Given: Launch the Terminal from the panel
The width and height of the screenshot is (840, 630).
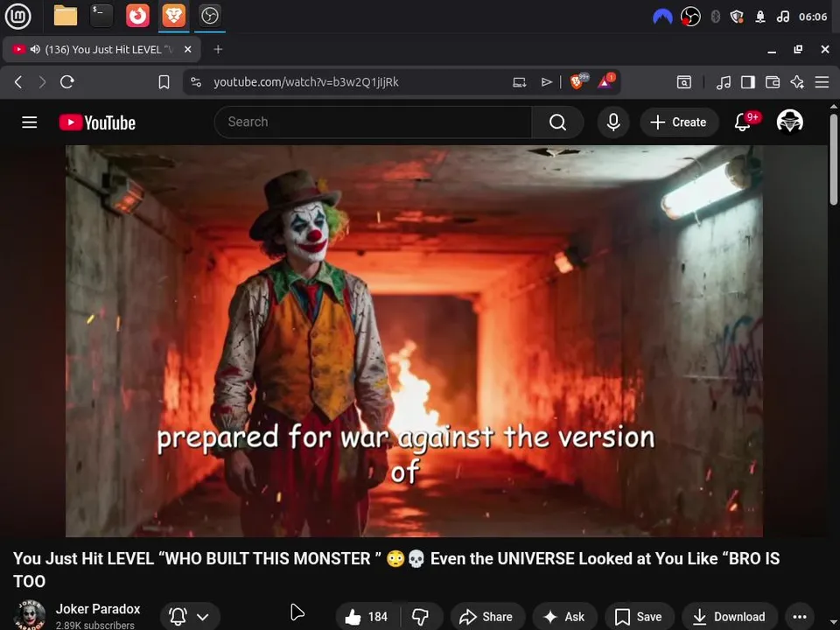Looking at the screenshot, I should pos(101,16).
